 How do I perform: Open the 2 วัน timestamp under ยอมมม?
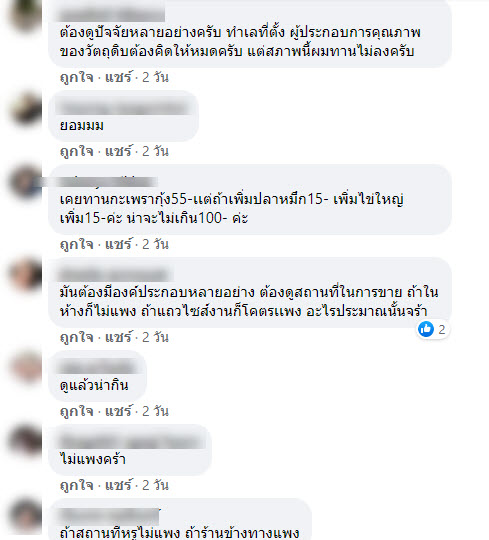coord(155,151)
